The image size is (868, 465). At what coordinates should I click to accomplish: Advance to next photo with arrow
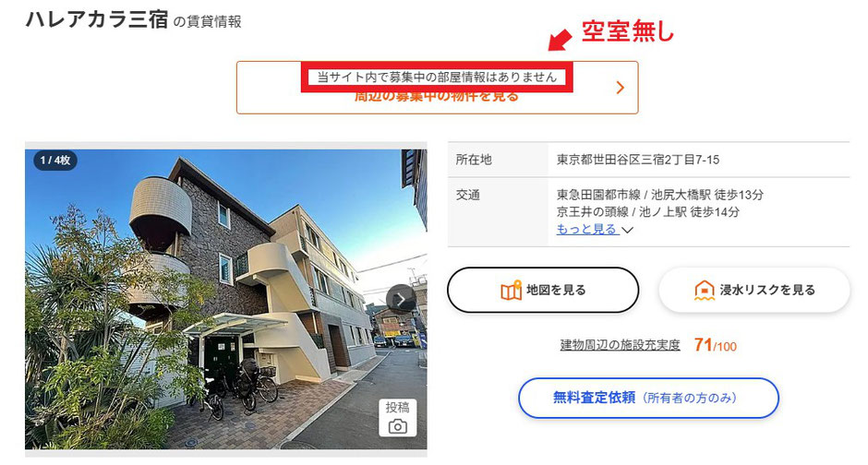click(401, 299)
